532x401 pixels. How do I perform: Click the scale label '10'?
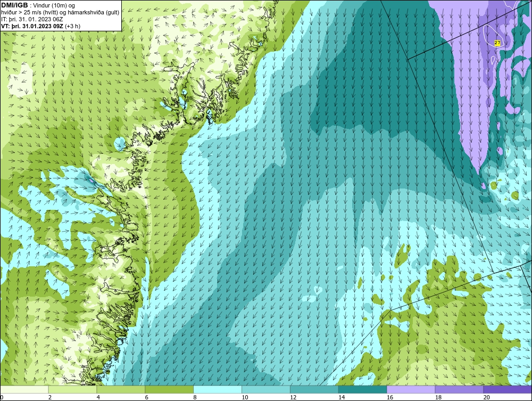245,397
